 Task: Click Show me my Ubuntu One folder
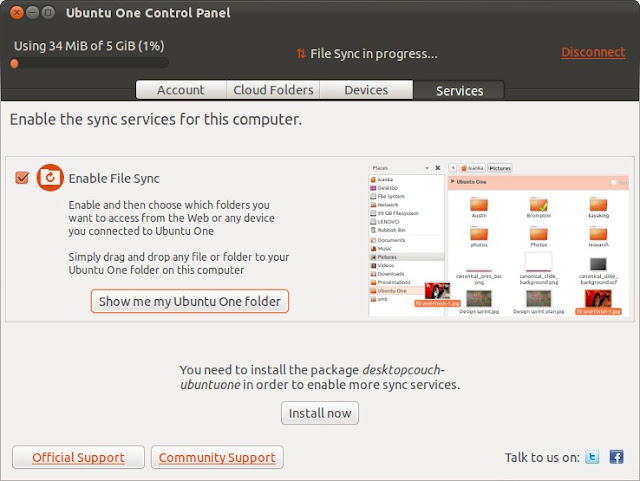coord(189,301)
